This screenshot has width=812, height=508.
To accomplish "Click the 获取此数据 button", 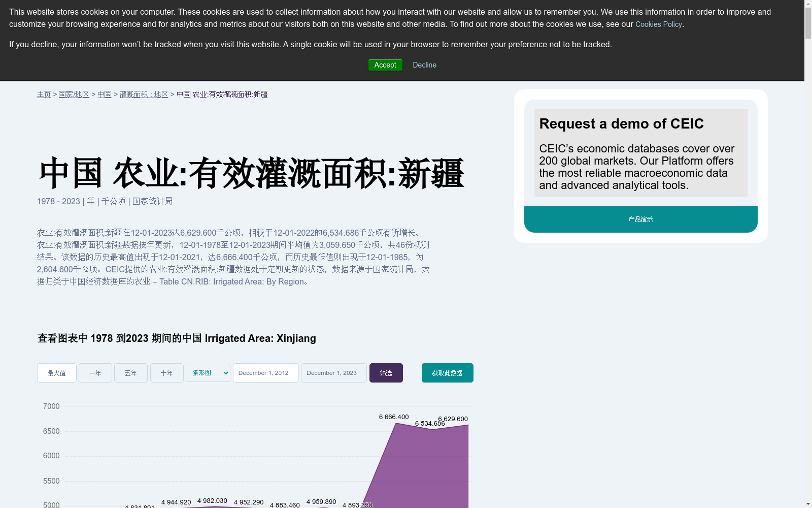I will (x=448, y=373).
